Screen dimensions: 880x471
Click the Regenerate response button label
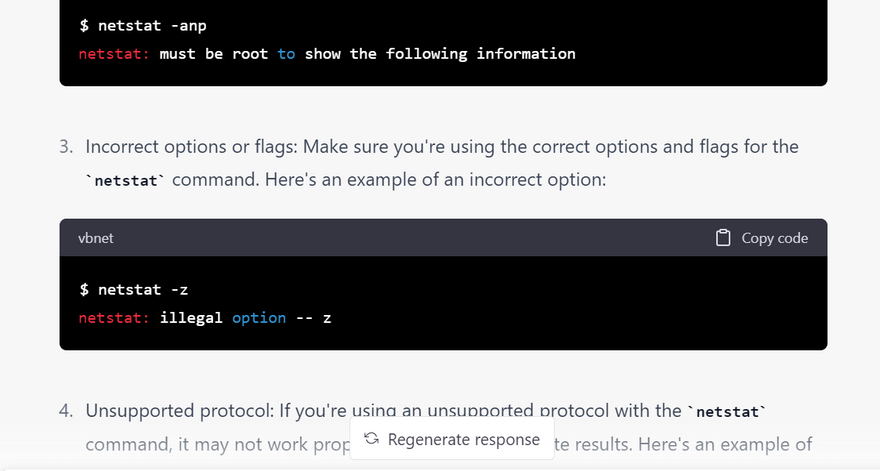click(463, 439)
